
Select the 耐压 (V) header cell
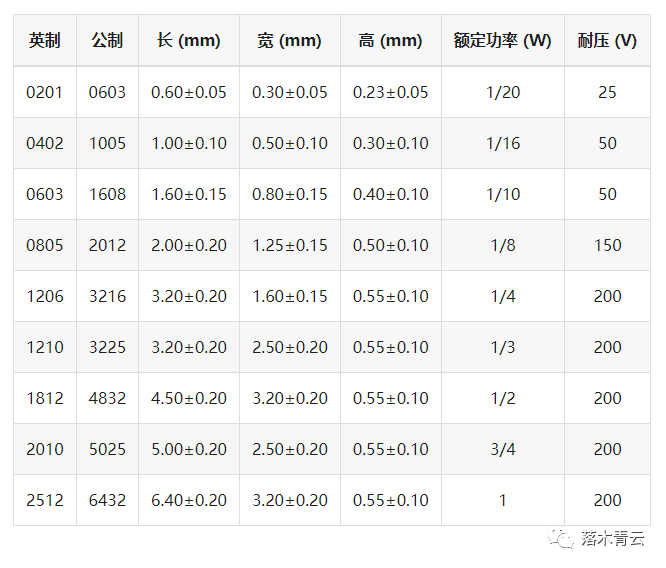(x=607, y=41)
